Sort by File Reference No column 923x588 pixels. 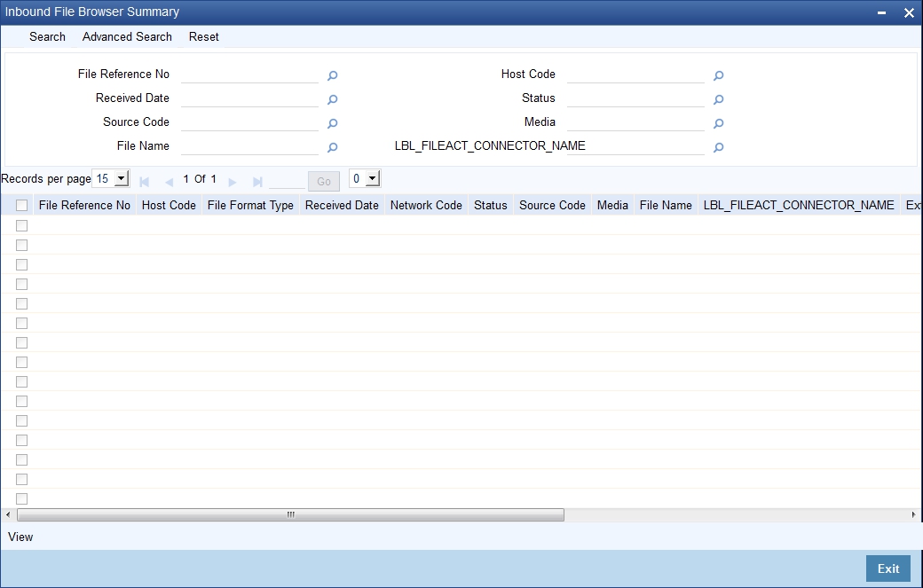click(x=84, y=205)
